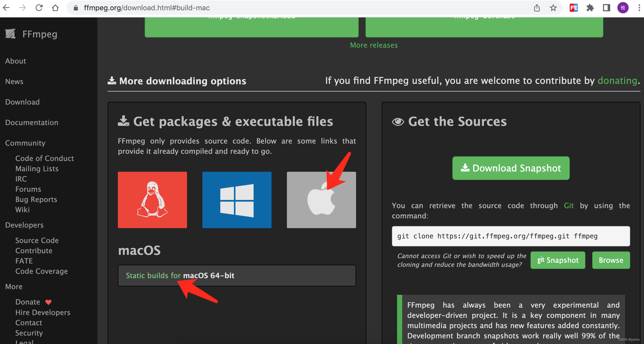Open the Download menu item

tap(22, 102)
